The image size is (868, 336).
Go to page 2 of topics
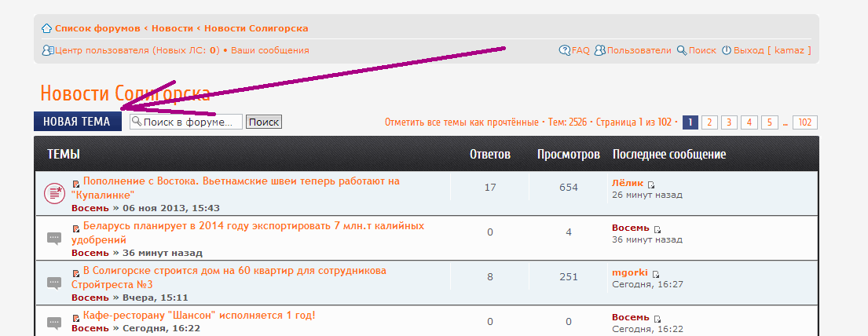pyautogui.click(x=709, y=122)
